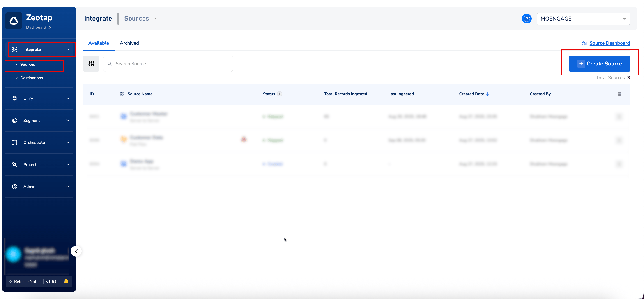Click the Source Dashboard chart icon
The width and height of the screenshot is (644, 299).
[584, 43]
